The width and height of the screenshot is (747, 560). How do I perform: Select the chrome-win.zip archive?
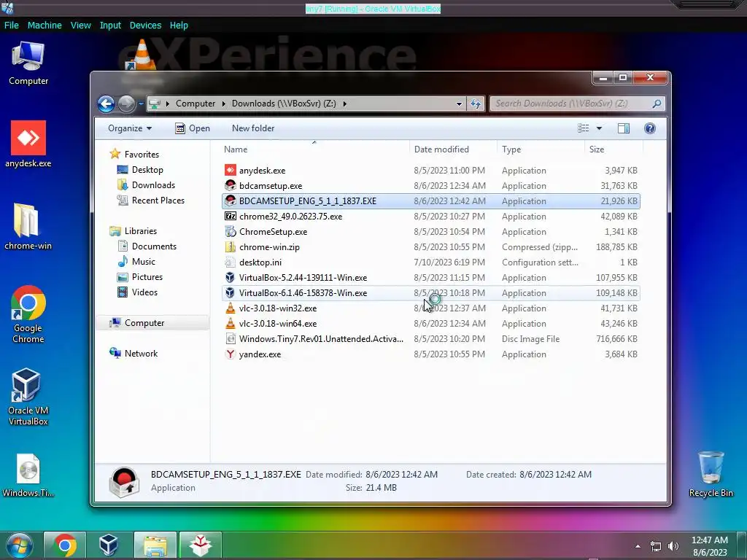430,247
